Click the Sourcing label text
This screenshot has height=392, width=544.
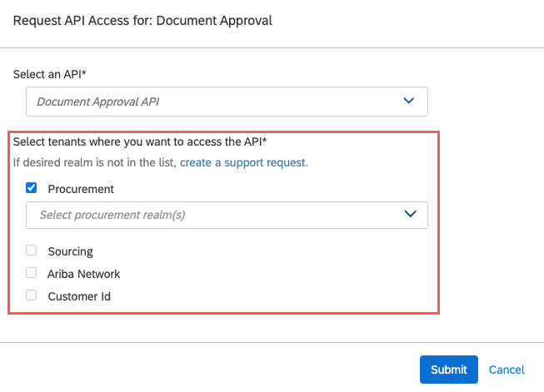pos(70,251)
